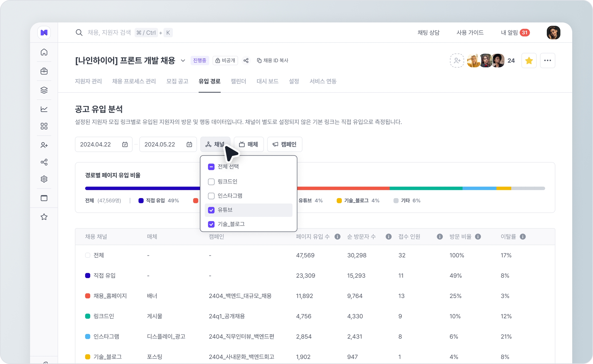The image size is (593, 364).
Task: Click the add-member icon beside team avatars
Action: (x=457, y=61)
